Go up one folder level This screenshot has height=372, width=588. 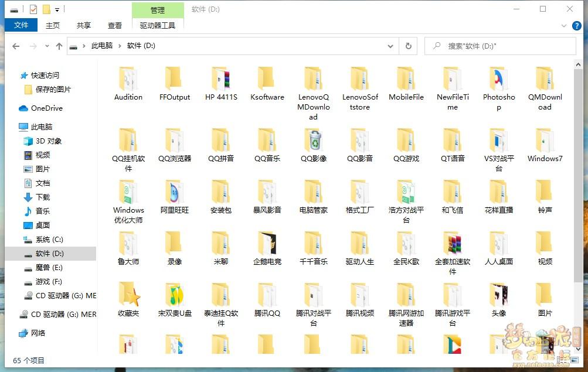click(59, 46)
